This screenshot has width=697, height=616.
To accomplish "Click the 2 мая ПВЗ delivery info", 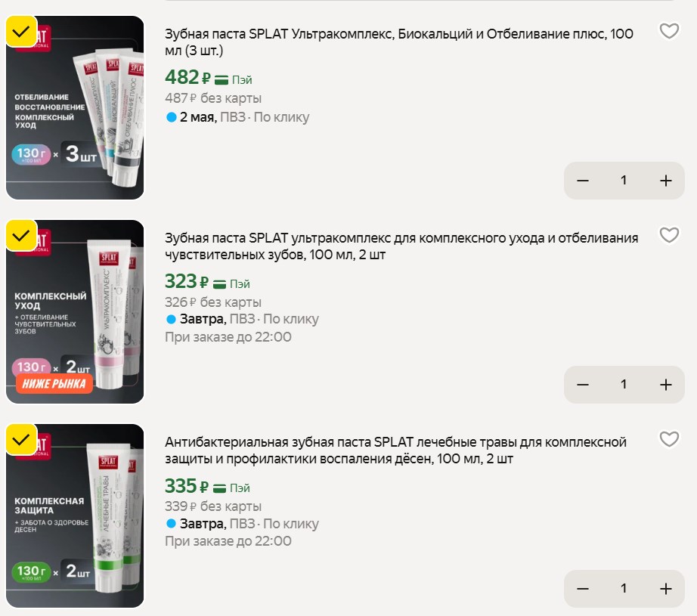I will [x=237, y=117].
